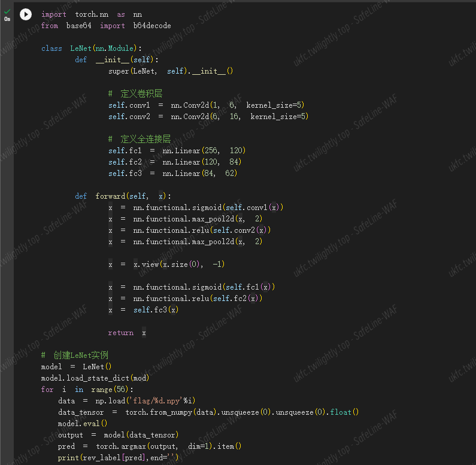Click the 'model = LeNet()' line
This screenshot has width=476, height=465.
point(76,367)
